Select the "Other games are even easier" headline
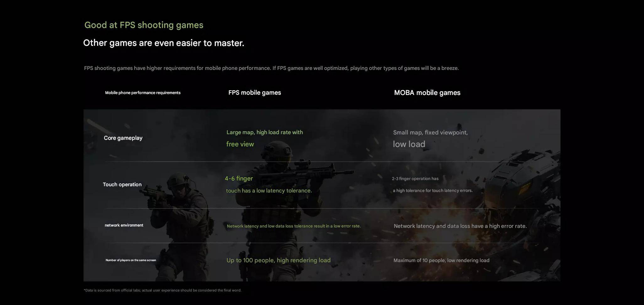The width and height of the screenshot is (644, 305). tap(164, 43)
